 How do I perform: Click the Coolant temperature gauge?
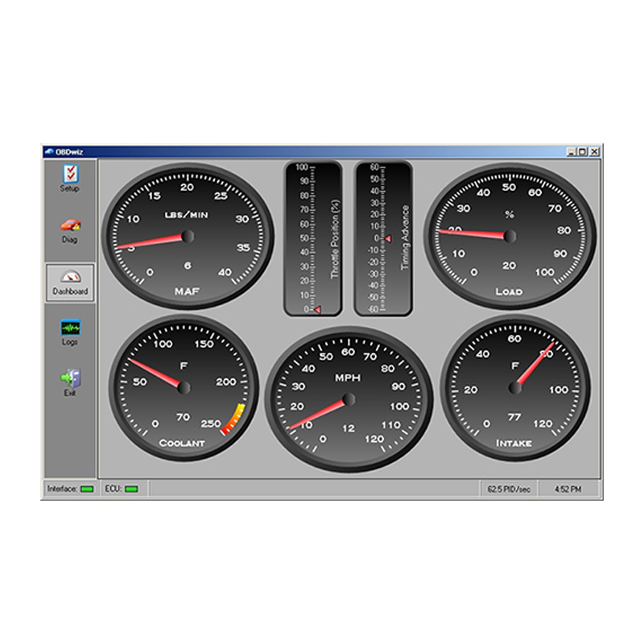tap(184, 388)
